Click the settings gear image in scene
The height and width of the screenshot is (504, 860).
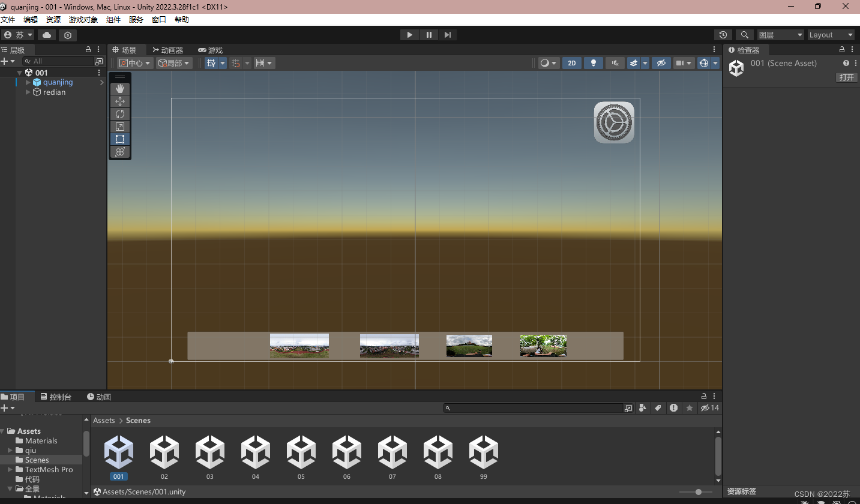point(614,122)
